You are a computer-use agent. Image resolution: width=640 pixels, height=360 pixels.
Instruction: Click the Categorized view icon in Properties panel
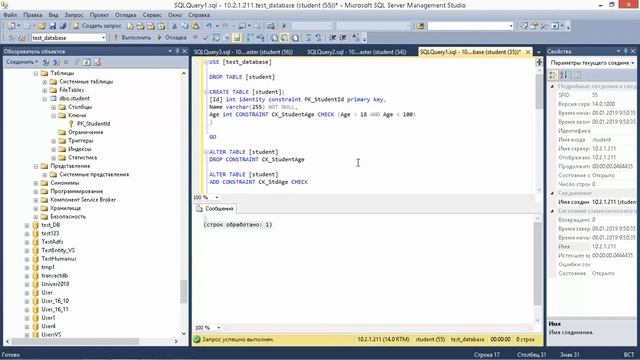point(553,75)
